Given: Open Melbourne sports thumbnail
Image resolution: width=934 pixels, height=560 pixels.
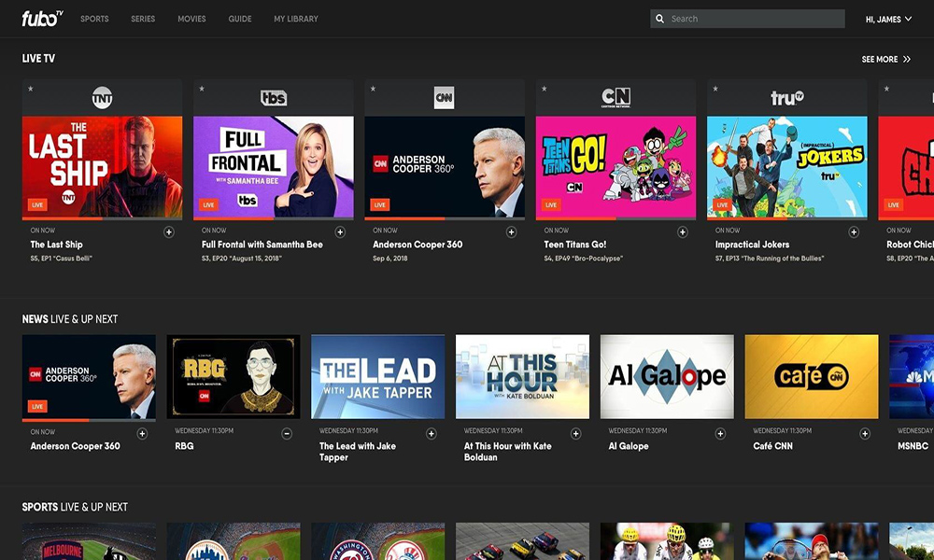Looking at the screenshot, I should tap(89, 541).
